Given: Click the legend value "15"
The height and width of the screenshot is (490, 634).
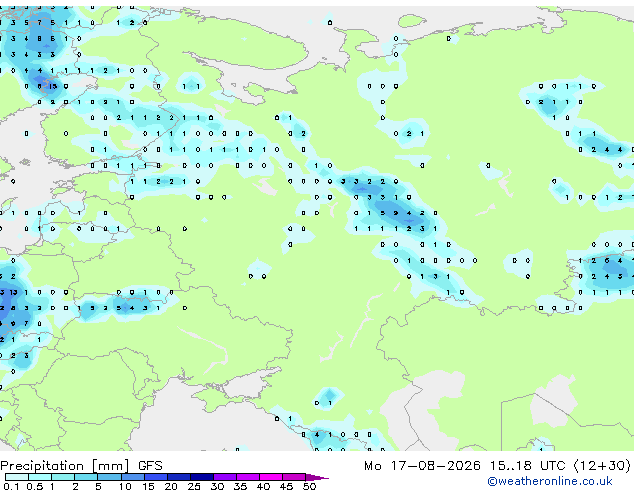Looking at the screenshot, I should pyautogui.click(x=148, y=486).
